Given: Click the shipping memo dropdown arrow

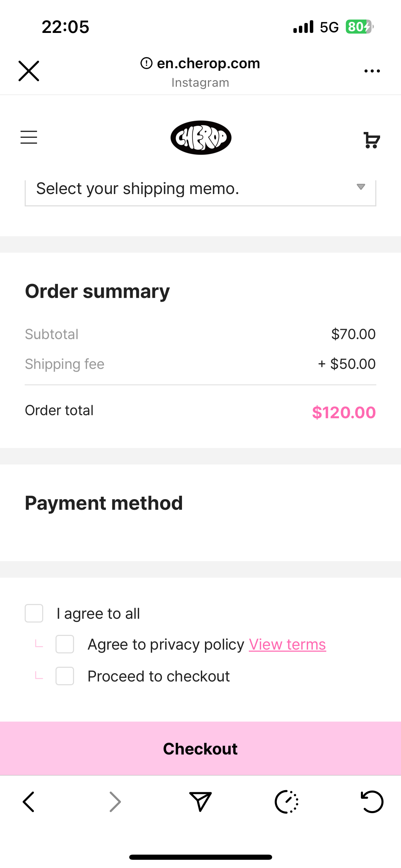Looking at the screenshot, I should pos(361,187).
